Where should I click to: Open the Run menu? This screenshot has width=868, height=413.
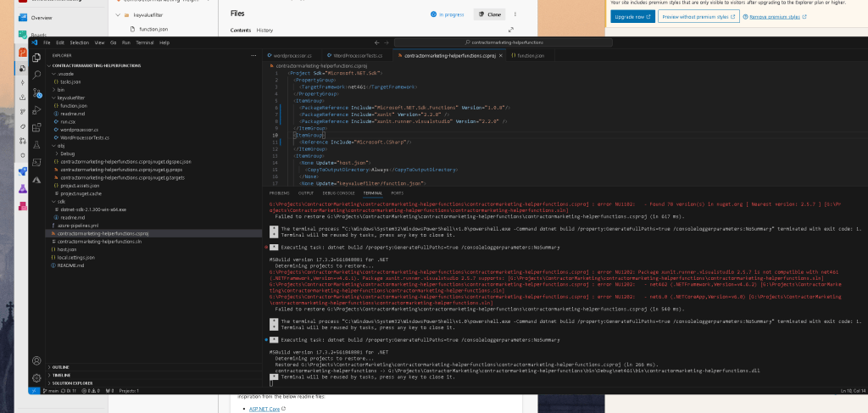(126, 42)
